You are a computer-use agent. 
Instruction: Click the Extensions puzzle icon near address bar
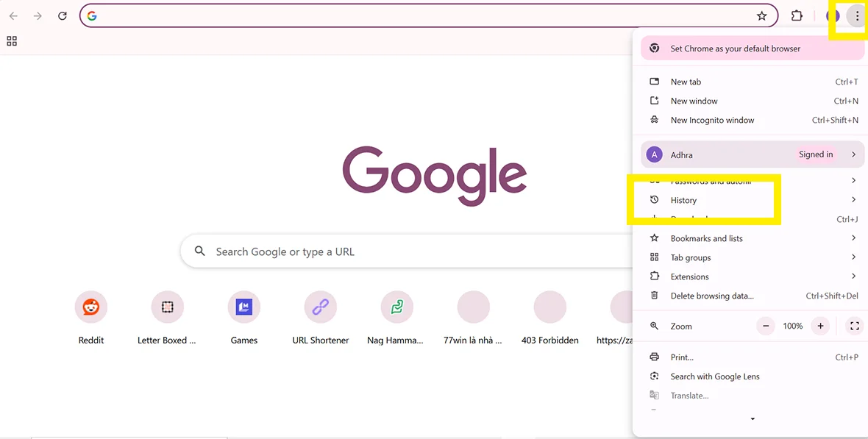click(x=797, y=15)
